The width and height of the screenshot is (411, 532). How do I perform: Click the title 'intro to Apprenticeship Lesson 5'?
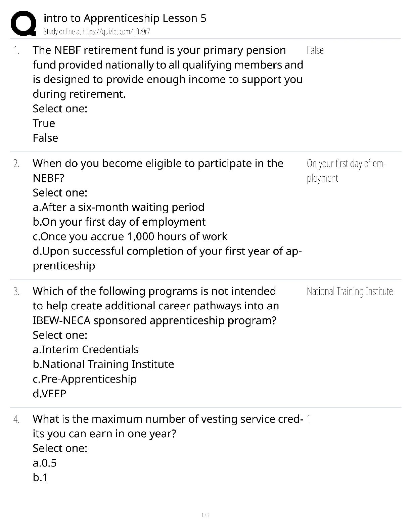pos(125,18)
